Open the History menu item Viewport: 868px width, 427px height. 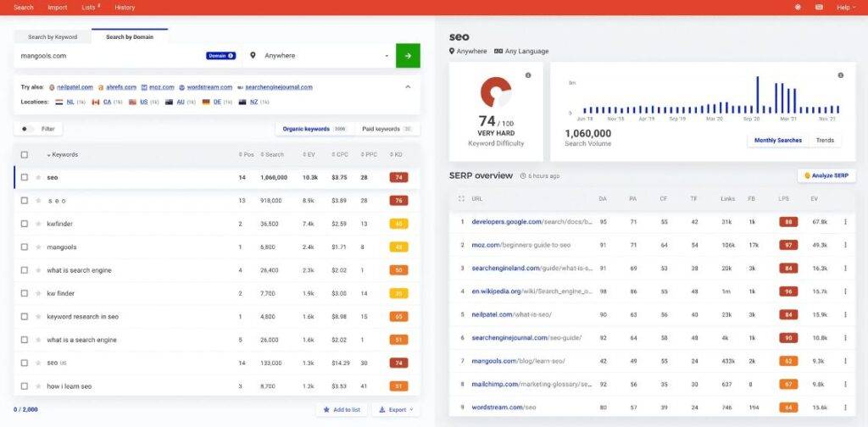click(125, 8)
